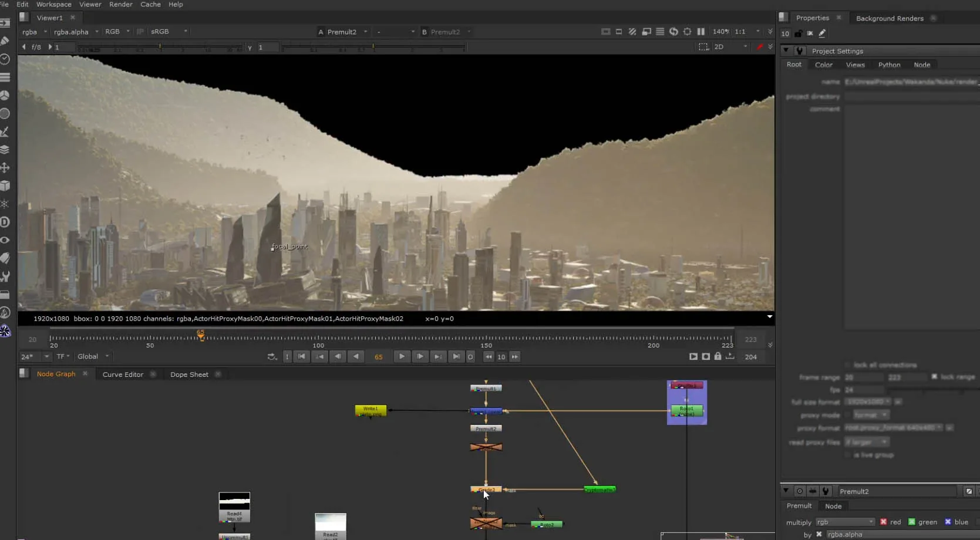
Task: Skip forward by 10 frames
Action: 515,357
